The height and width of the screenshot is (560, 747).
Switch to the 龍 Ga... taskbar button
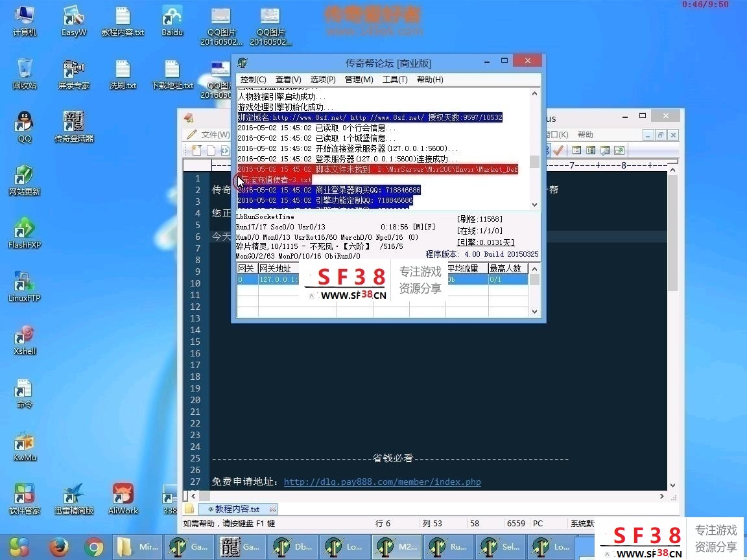coord(242,546)
